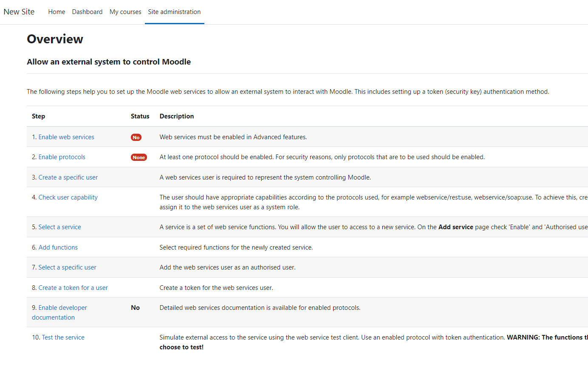Click 'Detailed web services documentation is available' text
This screenshot has width=588, height=368.
(x=260, y=308)
